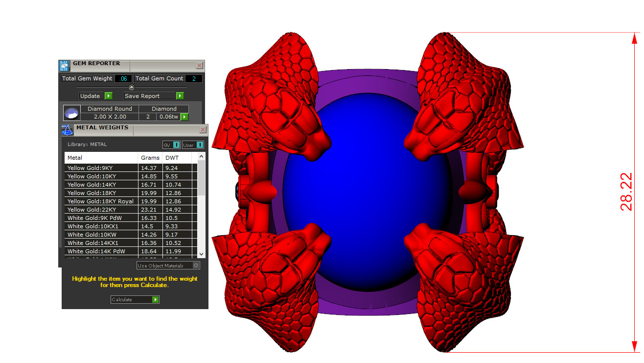Viewport: 644px width, 363px height.
Task: Toggle the GV library switch
Action: coord(176,145)
